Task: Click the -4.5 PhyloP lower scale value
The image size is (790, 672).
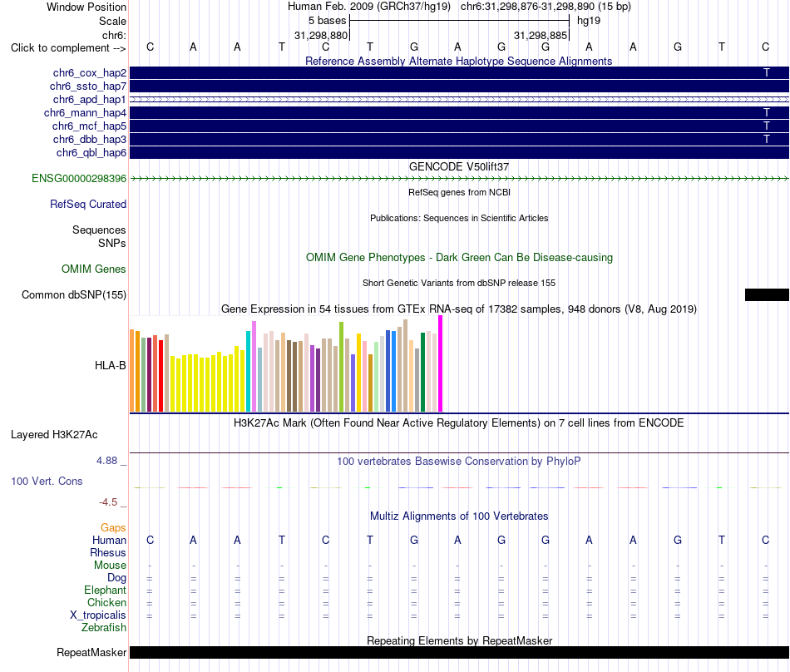Action: point(108,502)
